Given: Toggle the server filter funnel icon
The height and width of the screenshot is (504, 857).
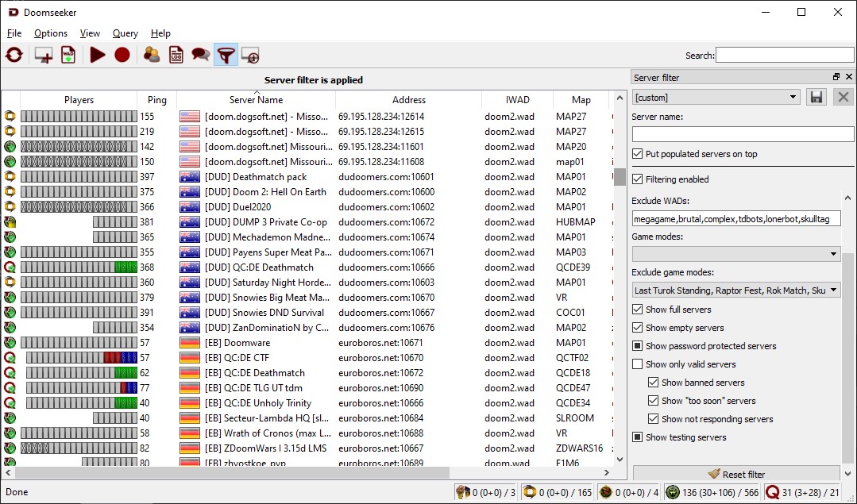Looking at the screenshot, I should coord(226,55).
